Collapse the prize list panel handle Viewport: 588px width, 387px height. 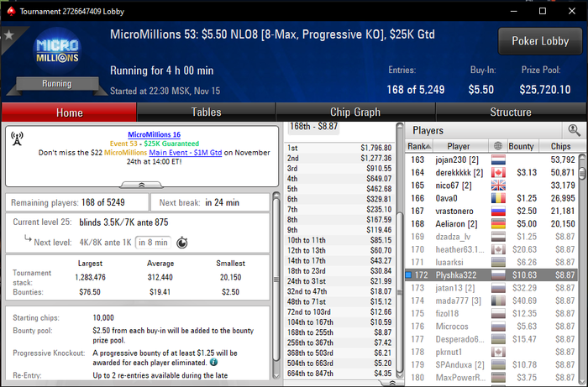coord(392,383)
